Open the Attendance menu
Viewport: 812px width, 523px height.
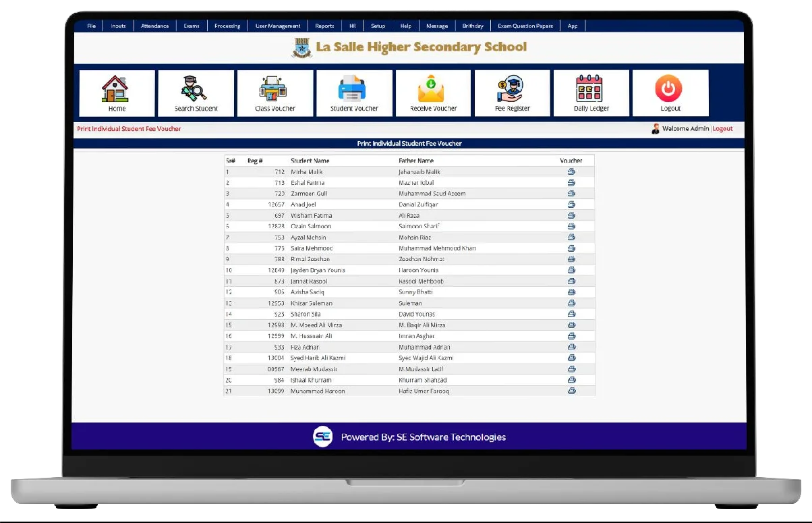pos(154,26)
